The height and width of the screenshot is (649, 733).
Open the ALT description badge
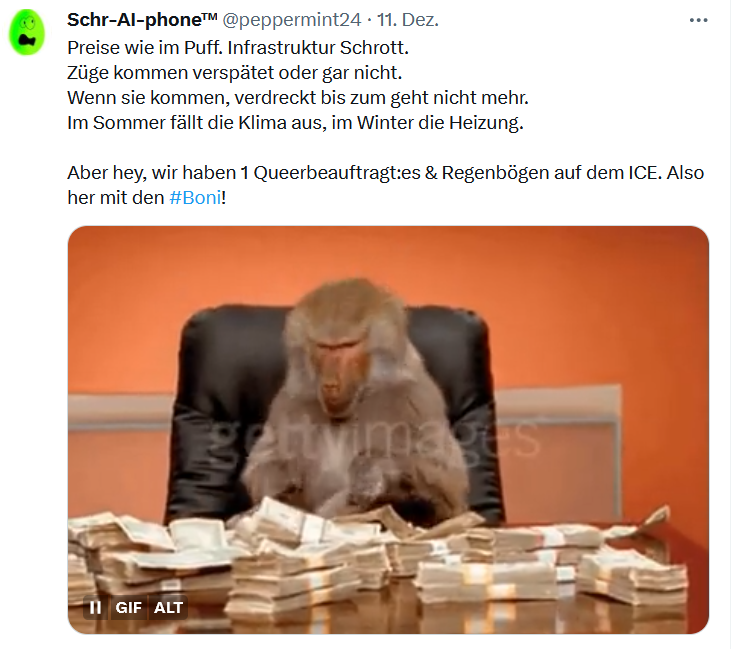click(168, 607)
